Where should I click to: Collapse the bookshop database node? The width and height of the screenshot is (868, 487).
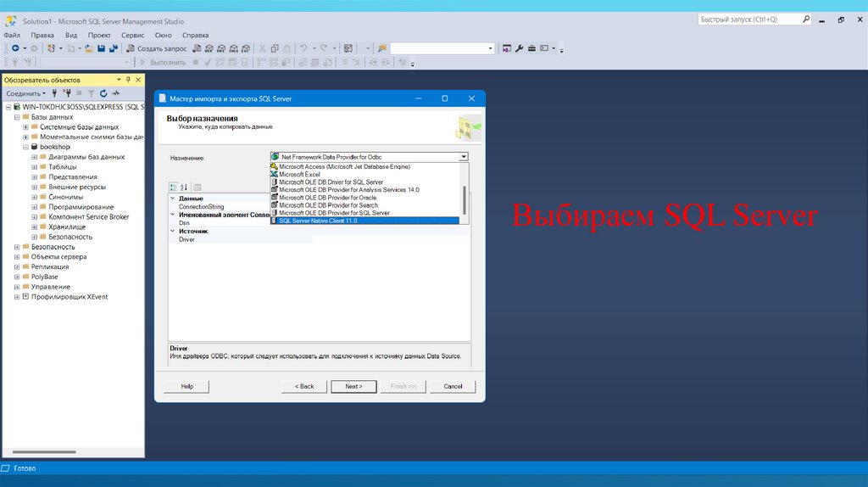(25, 147)
